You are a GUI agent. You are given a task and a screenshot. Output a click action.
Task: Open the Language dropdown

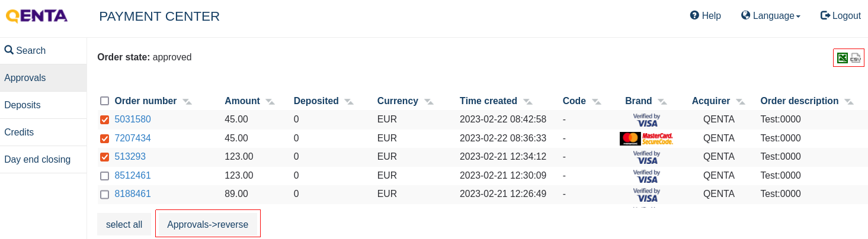[771, 16]
